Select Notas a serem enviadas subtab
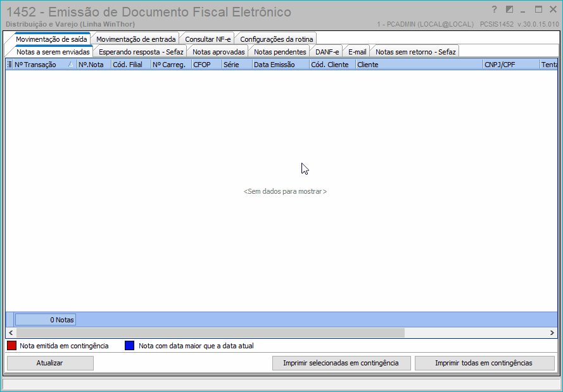563x392 pixels. 53,52
